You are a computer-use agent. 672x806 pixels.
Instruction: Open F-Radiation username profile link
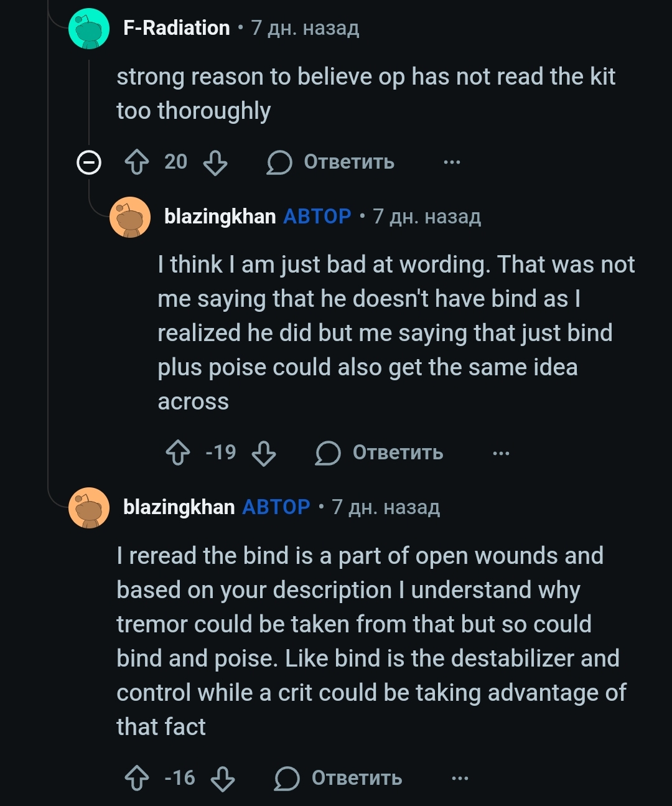click(177, 28)
